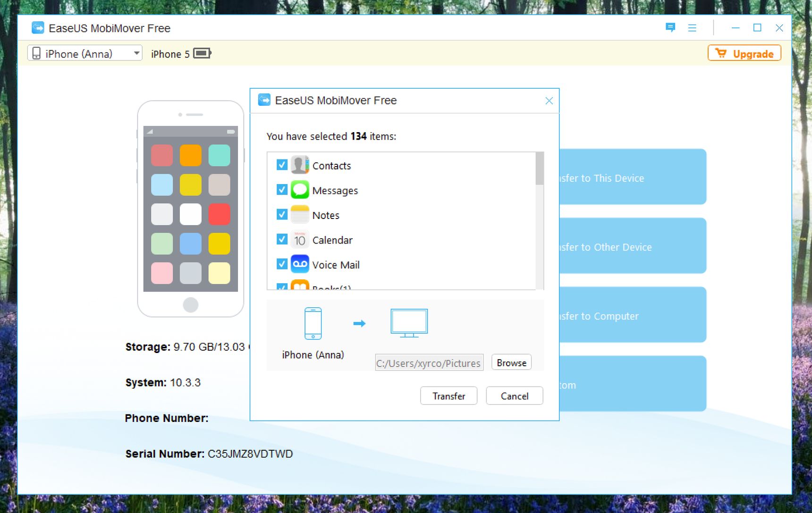Click the Calendar icon in the list

tap(300, 239)
